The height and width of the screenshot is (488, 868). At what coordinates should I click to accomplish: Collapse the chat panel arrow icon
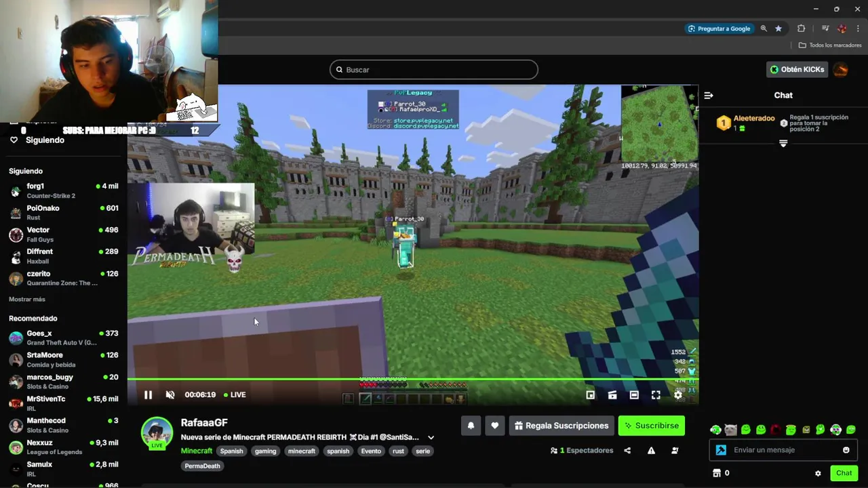pos(709,96)
